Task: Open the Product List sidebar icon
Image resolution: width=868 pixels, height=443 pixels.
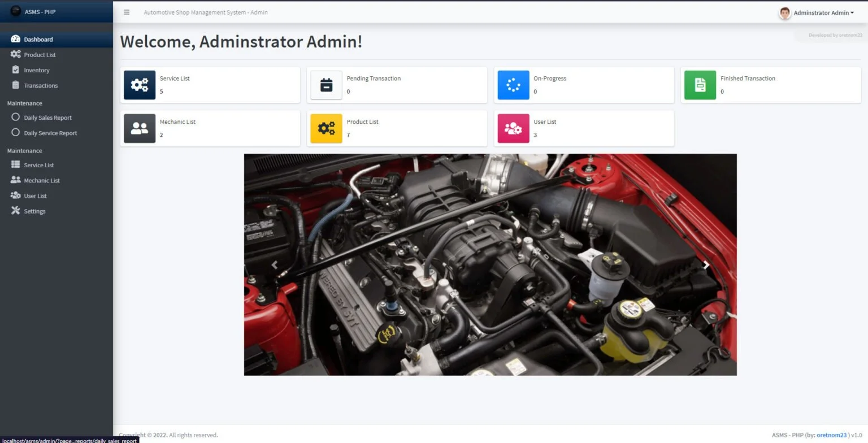Action: tap(15, 54)
